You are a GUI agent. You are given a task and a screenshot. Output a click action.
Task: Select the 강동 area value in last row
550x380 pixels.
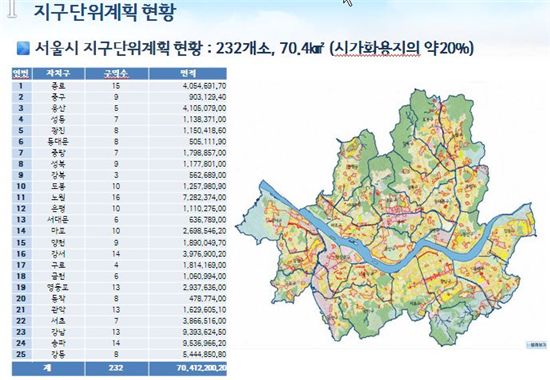(x=204, y=354)
